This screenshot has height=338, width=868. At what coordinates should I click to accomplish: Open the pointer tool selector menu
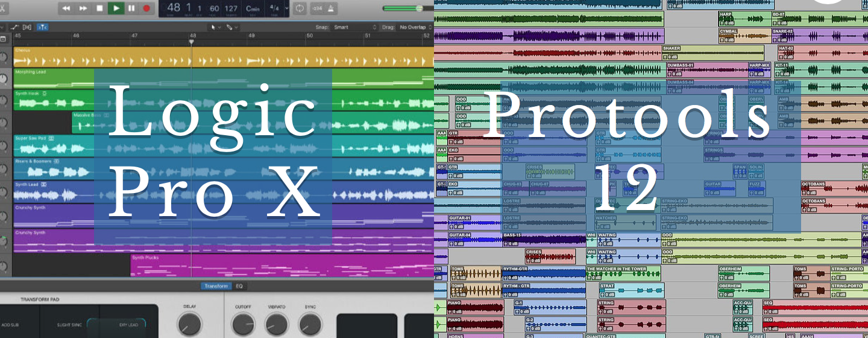pyautogui.click(x=215, y=27)
